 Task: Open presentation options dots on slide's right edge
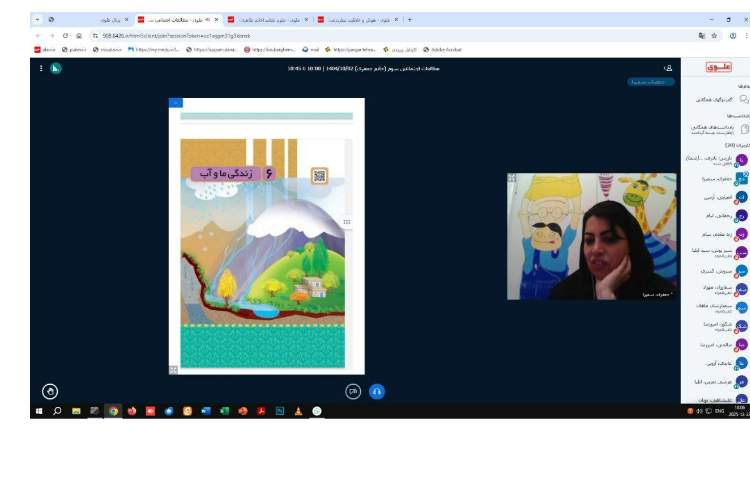click(x=347, y=222)
